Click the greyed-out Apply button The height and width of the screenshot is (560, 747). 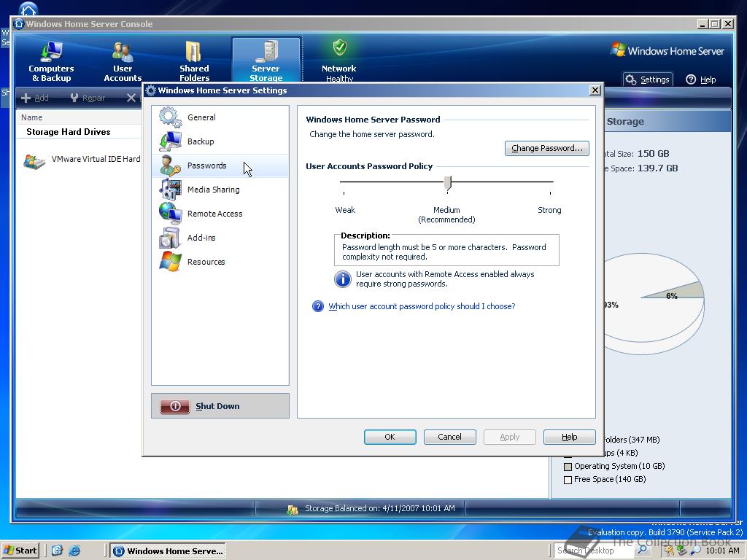pyautogui.click(x=509, y=437)
